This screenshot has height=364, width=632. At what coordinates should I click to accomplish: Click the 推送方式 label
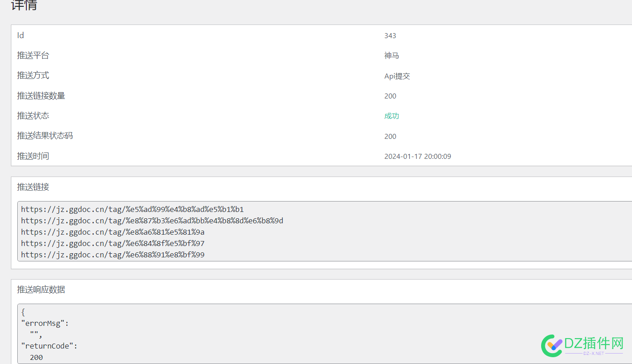pos(33,75)
